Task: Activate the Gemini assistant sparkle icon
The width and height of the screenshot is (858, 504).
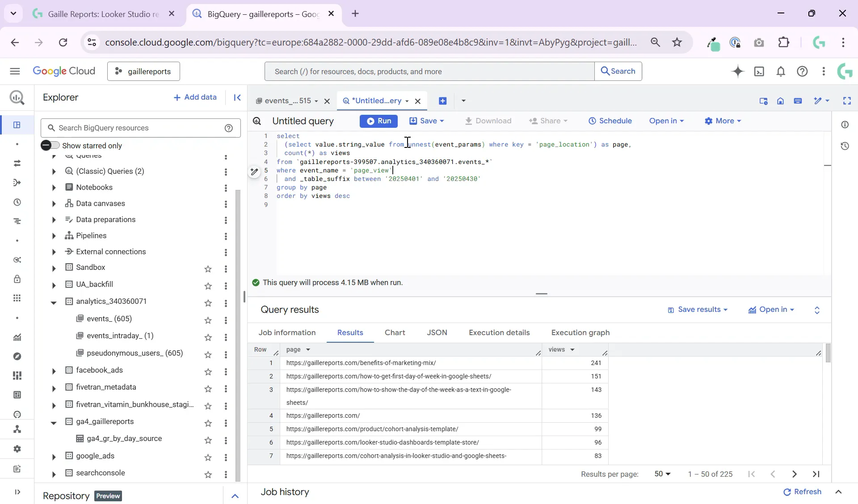Action: pyautogui.click(x=738, y=71)
